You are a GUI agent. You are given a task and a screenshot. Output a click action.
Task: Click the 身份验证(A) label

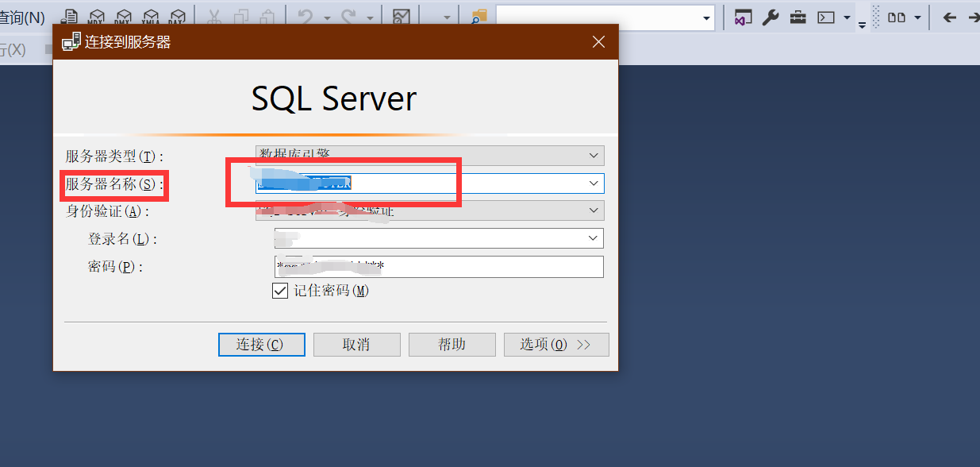coord(107,211)
